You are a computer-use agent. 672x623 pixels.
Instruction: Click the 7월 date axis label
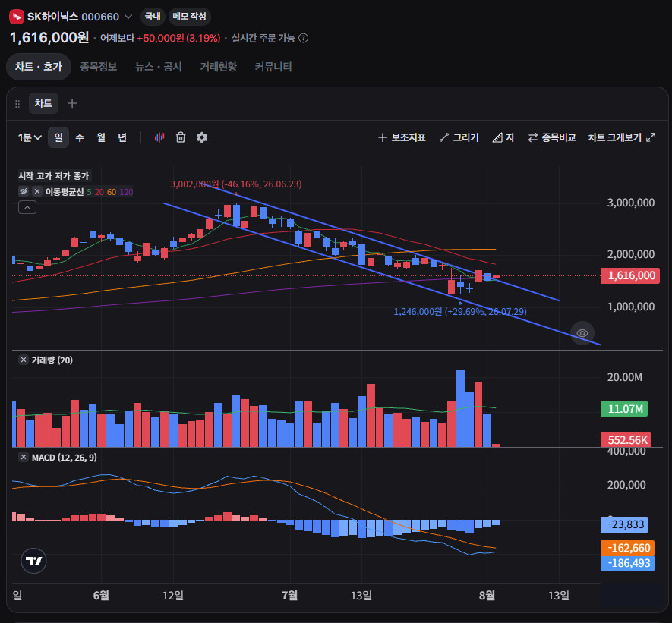290,595
